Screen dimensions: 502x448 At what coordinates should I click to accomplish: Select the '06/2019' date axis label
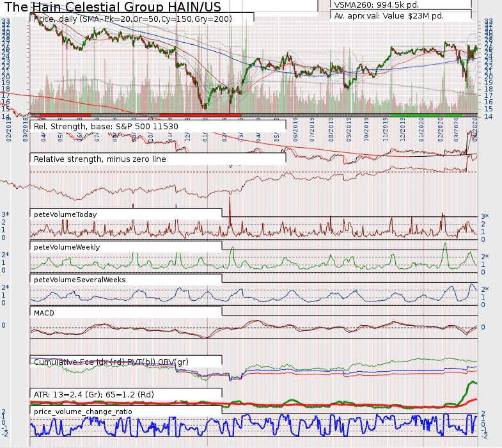[x=295, y=129]
